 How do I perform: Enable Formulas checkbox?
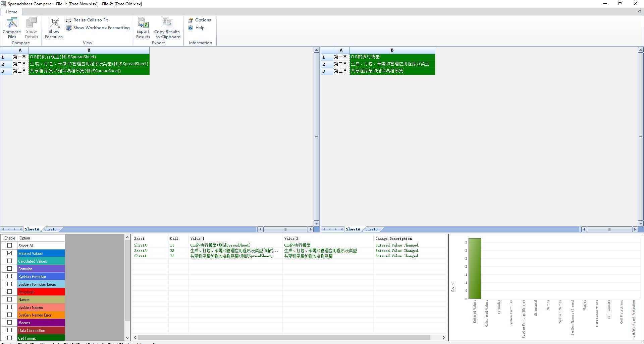click(x=9, y=269)
